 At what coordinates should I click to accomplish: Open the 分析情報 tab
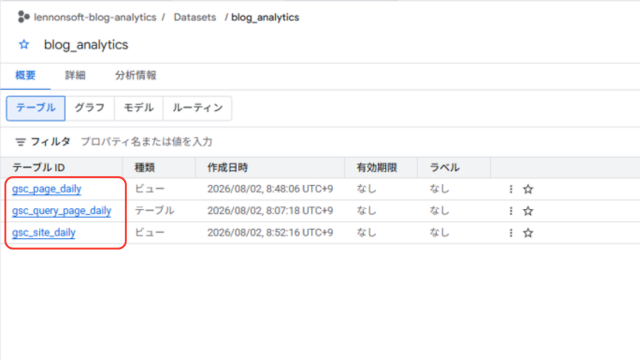[x=136, y=76]
